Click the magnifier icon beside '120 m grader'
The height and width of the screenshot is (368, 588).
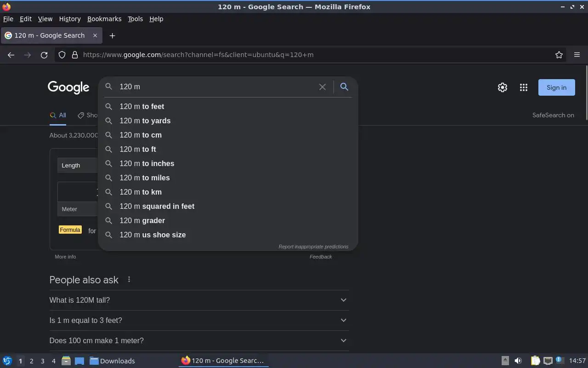[x=109, y=220]
